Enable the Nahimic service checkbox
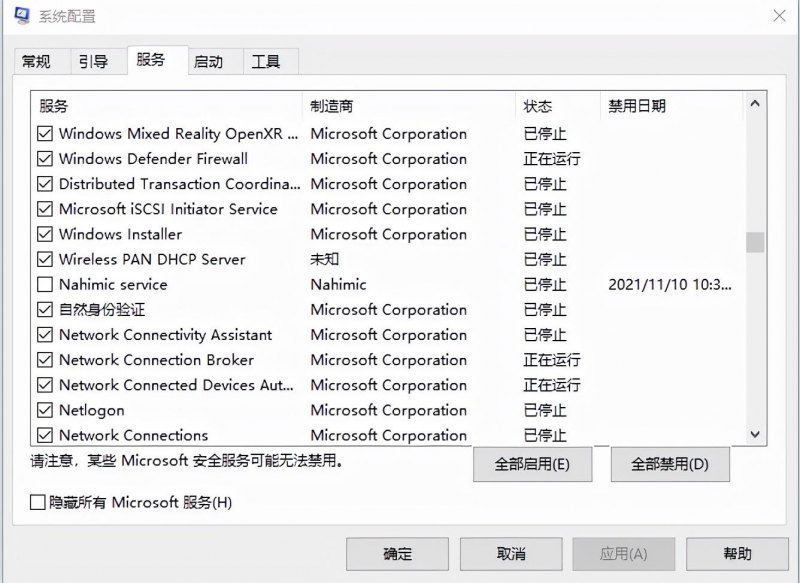800x583 pixels. click(45, 284)
